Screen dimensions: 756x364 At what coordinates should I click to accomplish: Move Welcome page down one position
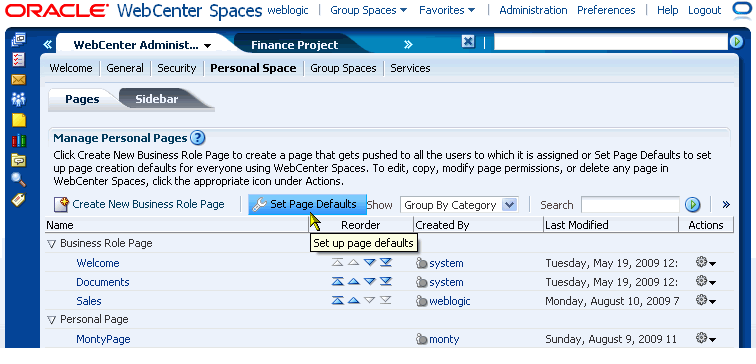pos(369,263)
